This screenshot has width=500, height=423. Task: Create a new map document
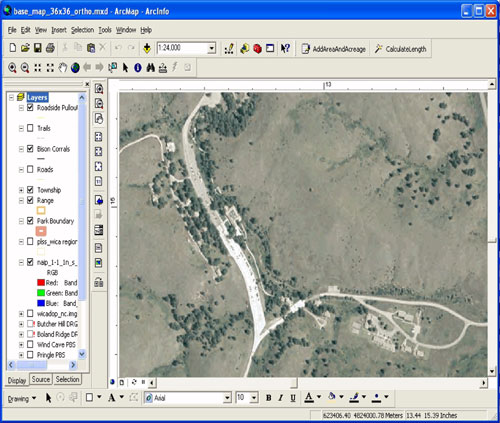pyautogui.click(x=12, y=48)
